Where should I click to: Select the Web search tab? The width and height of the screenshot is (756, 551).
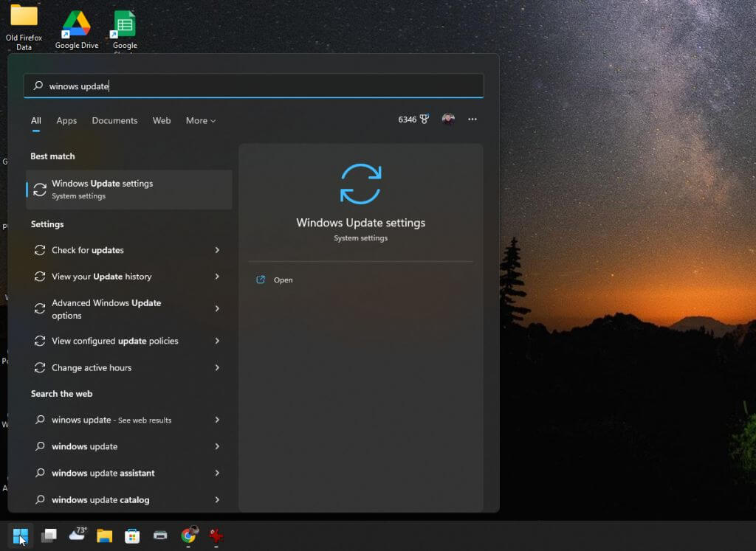pyautogui.click(x=162, y=121)
